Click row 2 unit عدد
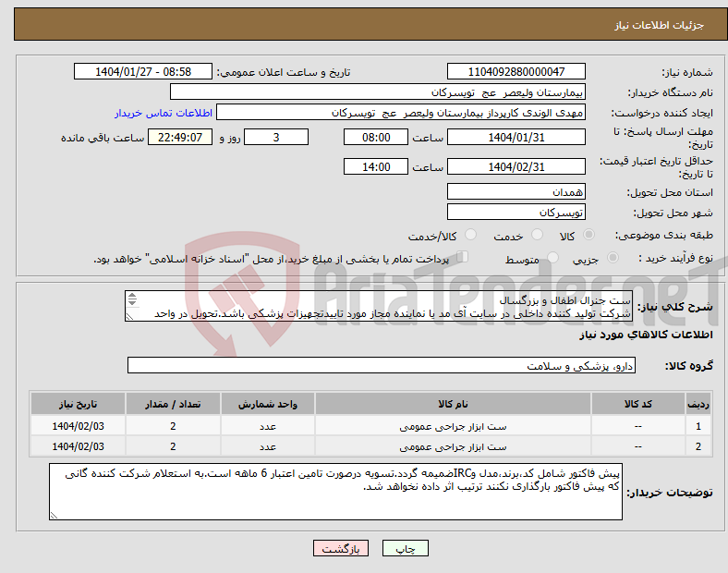 268,446
